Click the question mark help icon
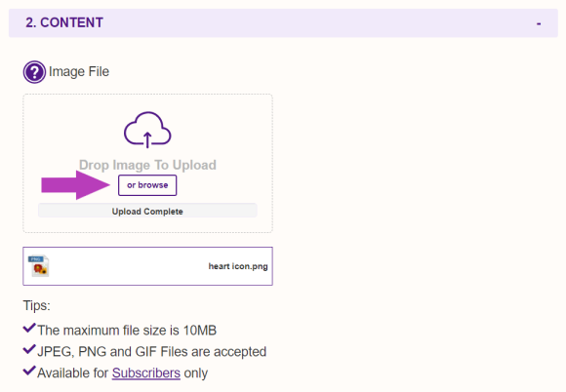The height and width of the screenshot is (392, 566). pos(34,72)
